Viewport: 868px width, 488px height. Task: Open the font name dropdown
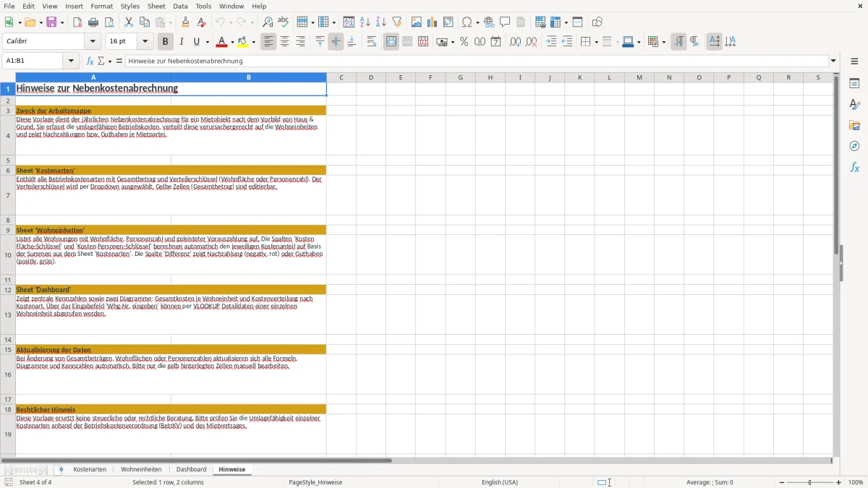click(x=92, y=42)
